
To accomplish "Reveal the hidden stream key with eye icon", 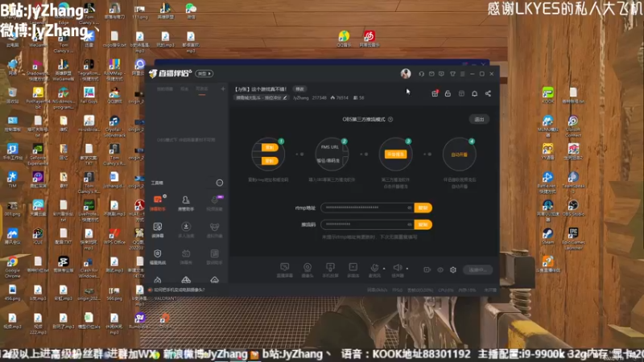I will 409,224.
